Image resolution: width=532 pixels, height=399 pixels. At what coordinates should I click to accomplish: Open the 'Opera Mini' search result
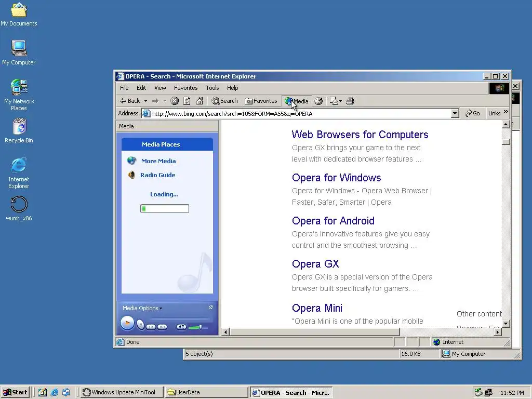317,308
